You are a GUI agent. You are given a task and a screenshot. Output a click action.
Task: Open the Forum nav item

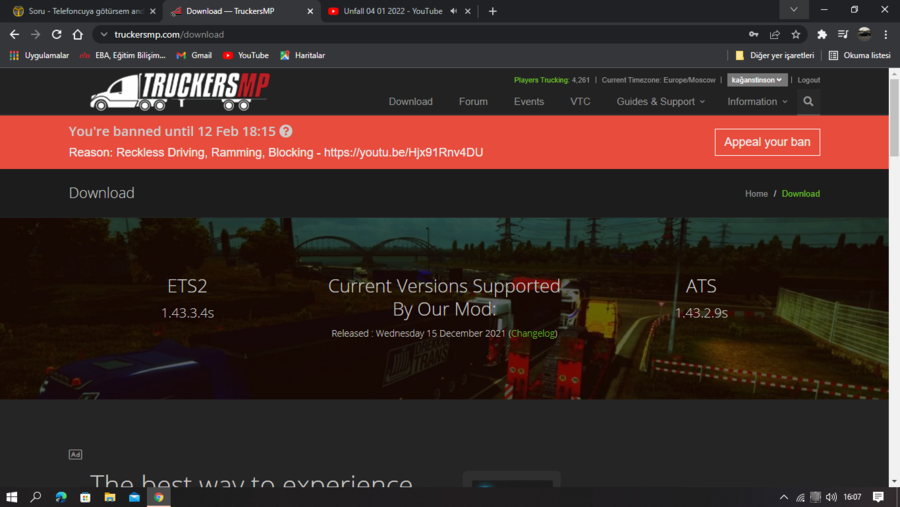click(x=473, y=102)
